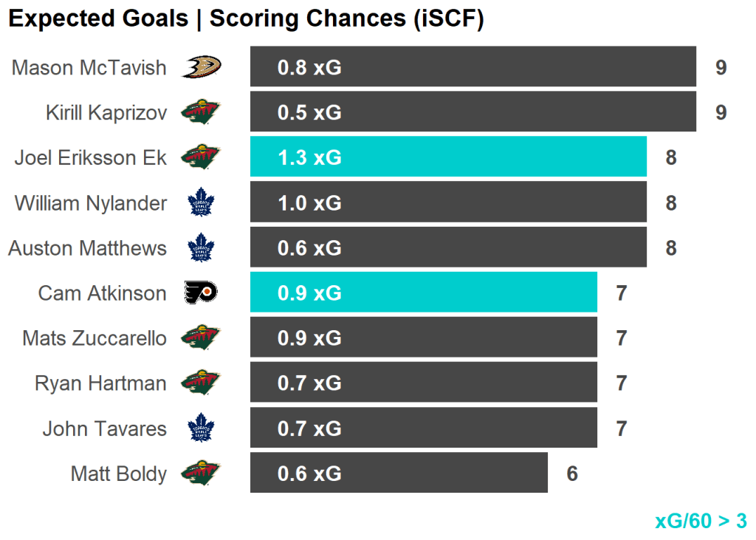Click the Expected Goals chart title
The image size is (756, 540).
click(x=246, y=19)
